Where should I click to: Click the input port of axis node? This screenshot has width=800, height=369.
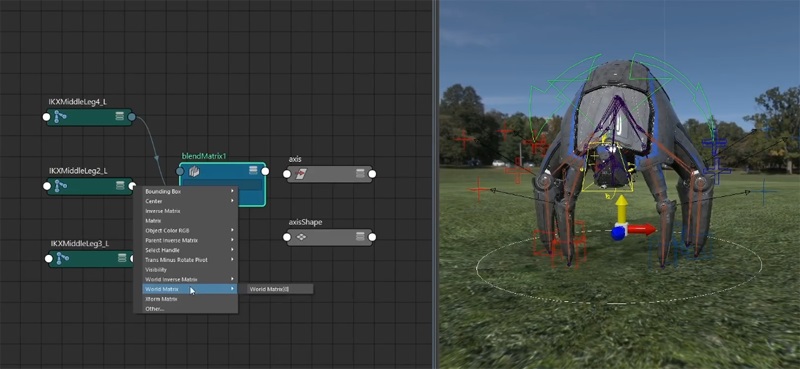[x=287, y=175]
